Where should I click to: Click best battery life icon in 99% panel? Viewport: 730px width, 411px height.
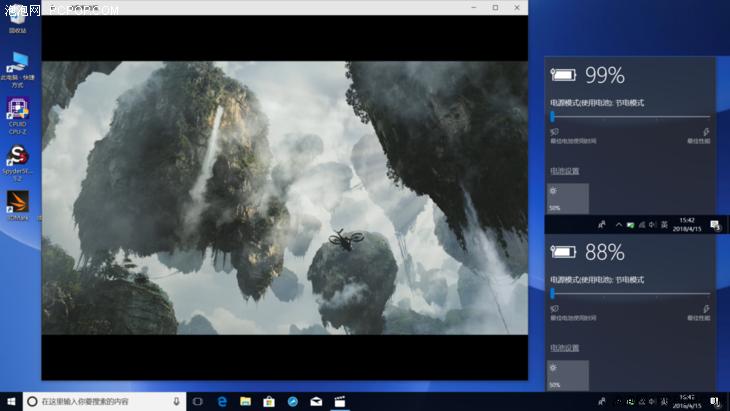tap(554, 132)
